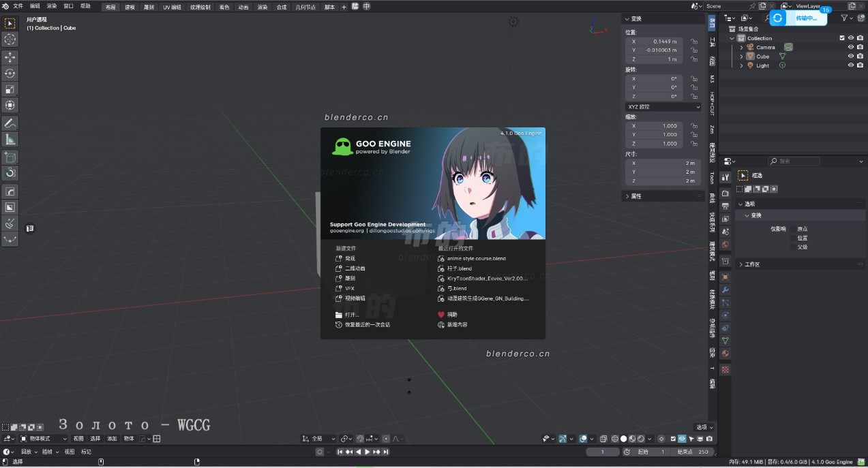Viewport: 868px width, 468px height.
Task: Open the Object Mode dropdown
Action: pos(44,439)
